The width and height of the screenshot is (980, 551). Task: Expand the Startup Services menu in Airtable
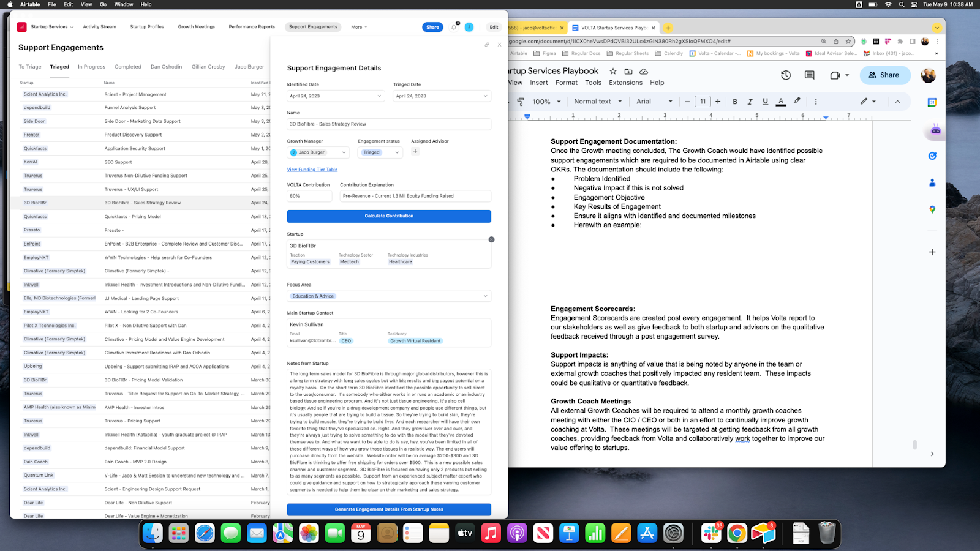52,27
